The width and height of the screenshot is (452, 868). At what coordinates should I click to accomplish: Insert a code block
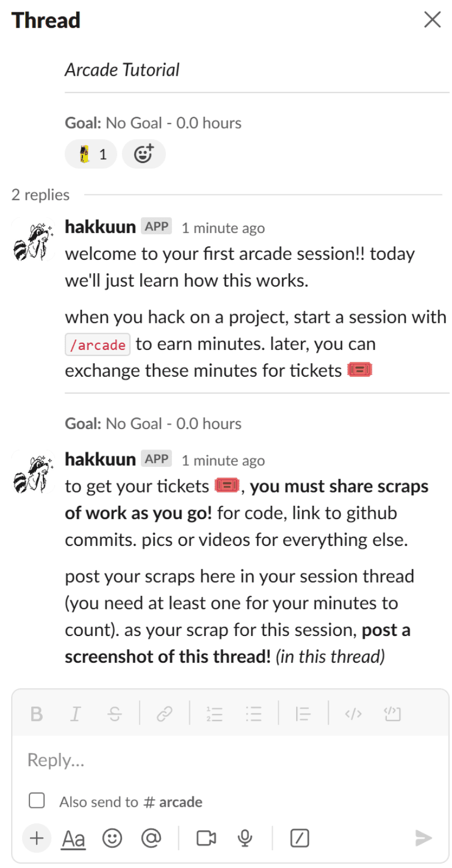click(x=392, y=713)
